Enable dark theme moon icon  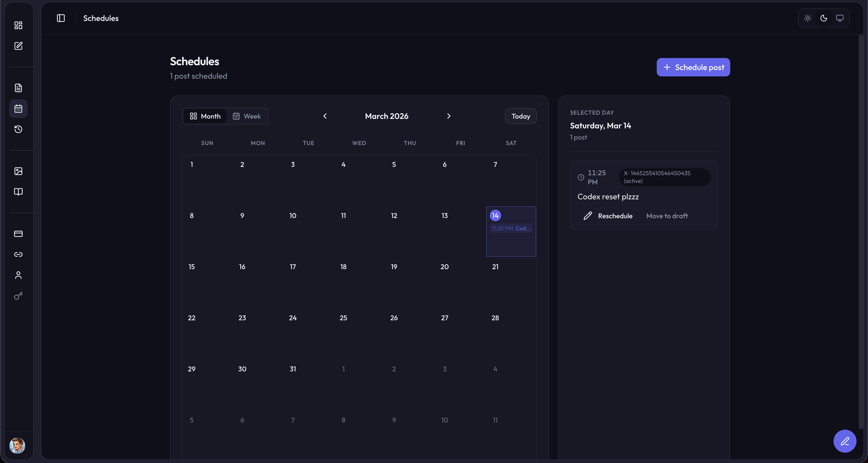[x=824, y=18]
